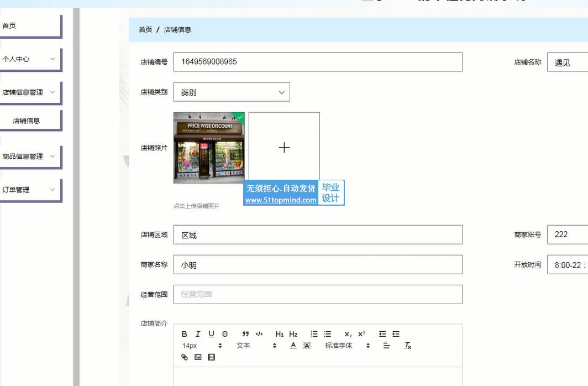Apply Heading 1 style
The image size is (588, 386).
pos(280,334)
